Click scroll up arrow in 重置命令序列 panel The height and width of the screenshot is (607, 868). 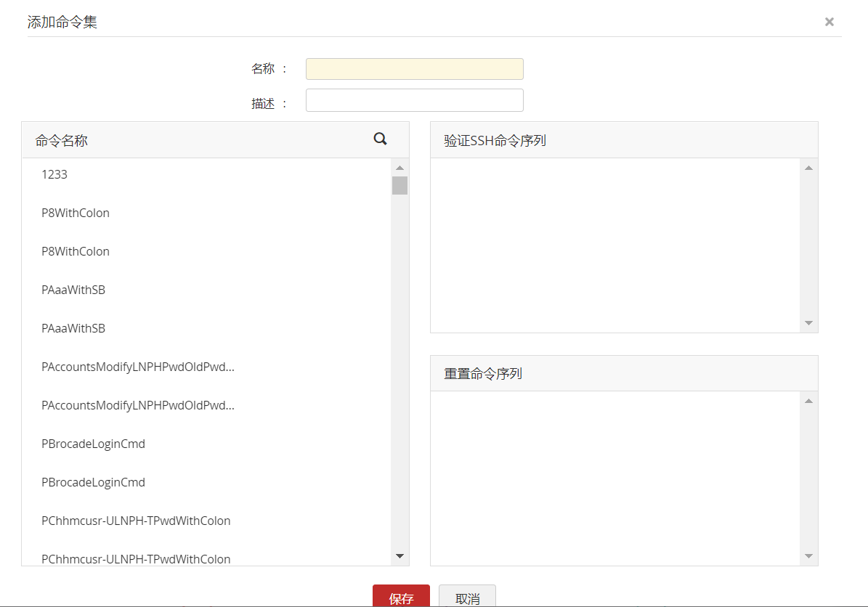808,401
